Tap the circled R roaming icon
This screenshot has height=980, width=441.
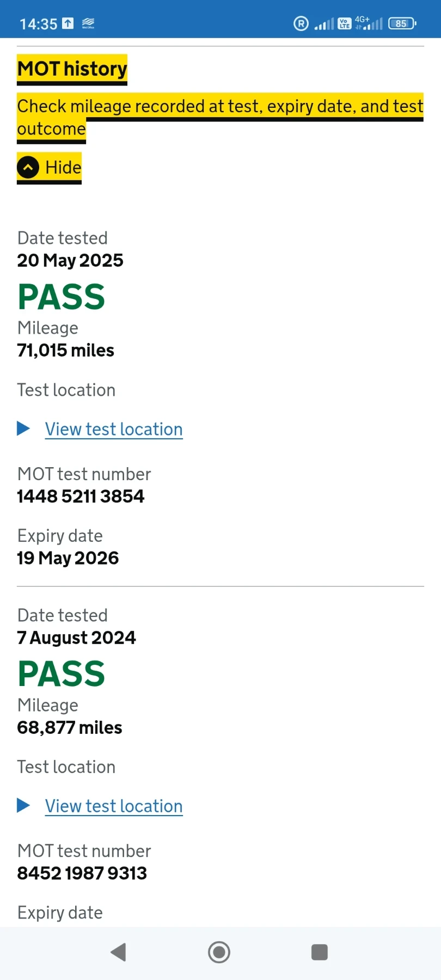coord(301,23)
